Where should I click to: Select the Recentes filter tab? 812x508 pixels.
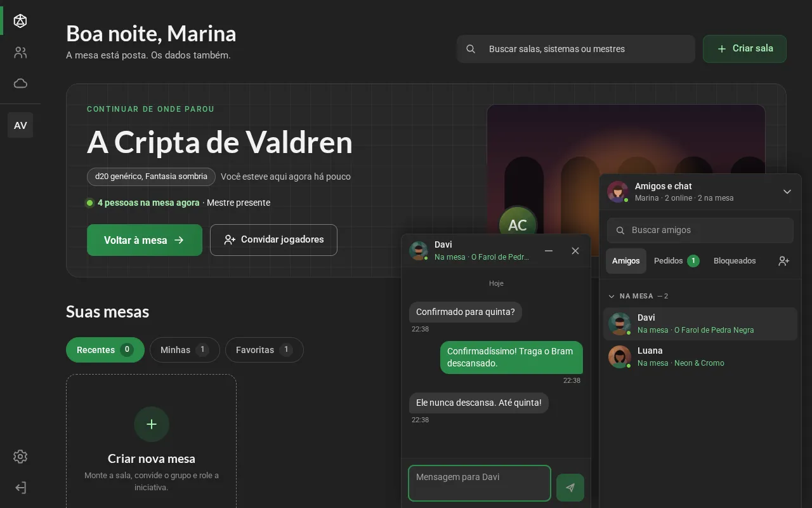(x=105, y=350)
